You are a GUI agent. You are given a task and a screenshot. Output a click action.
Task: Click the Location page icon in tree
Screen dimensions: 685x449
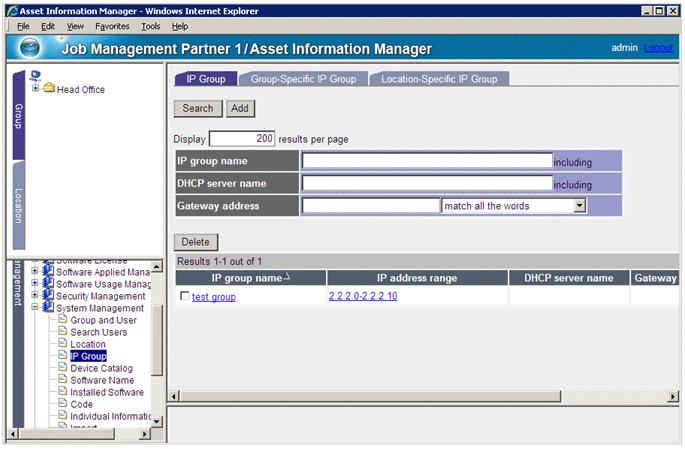(x=62, y=344)
